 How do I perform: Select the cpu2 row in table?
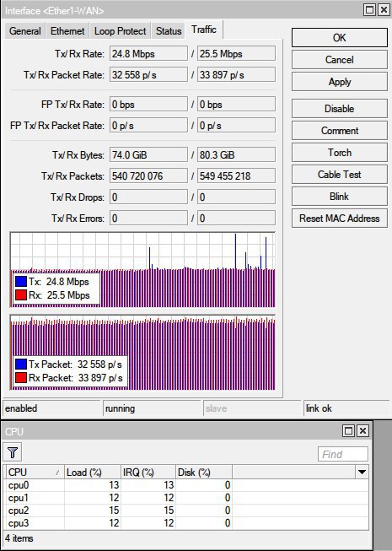[186, 510]
